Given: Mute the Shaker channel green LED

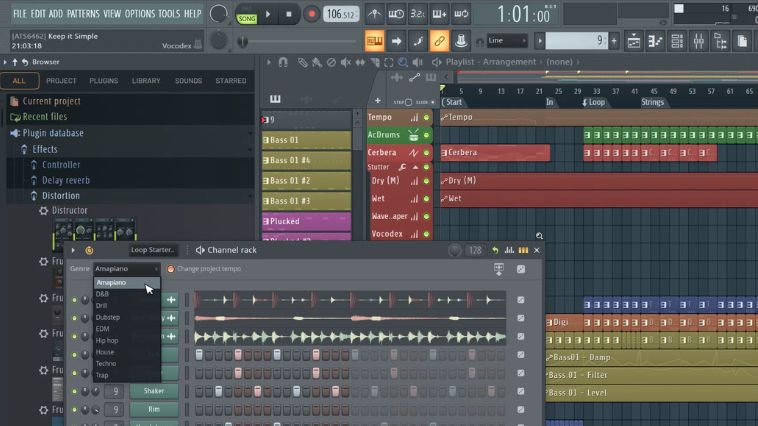Looking at the screenshot, I should coord(74,391).
